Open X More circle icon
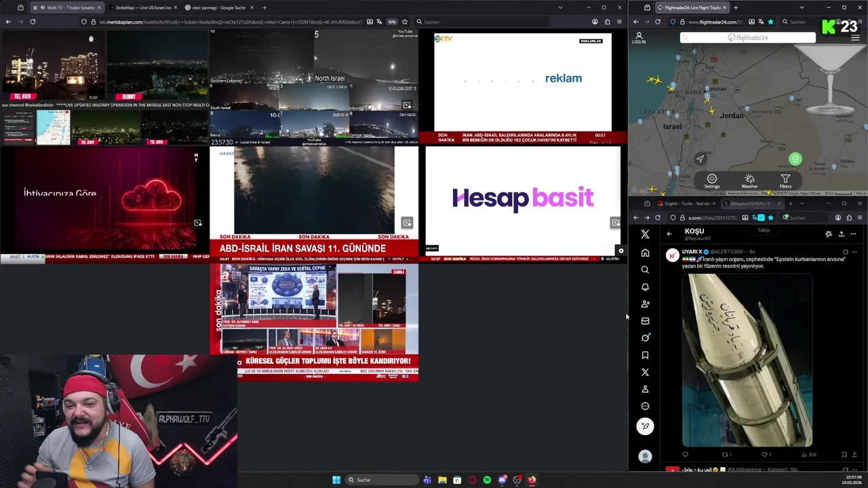Image resolution: width=868 pixels, height=488 pixels. (645, 406)
